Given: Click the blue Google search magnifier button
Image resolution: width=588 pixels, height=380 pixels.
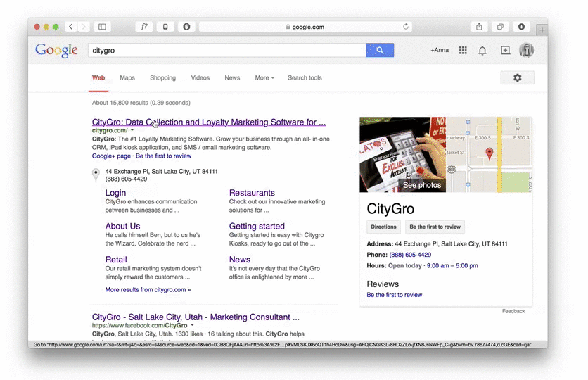Looking at the screenshot, I should (380, 50).
